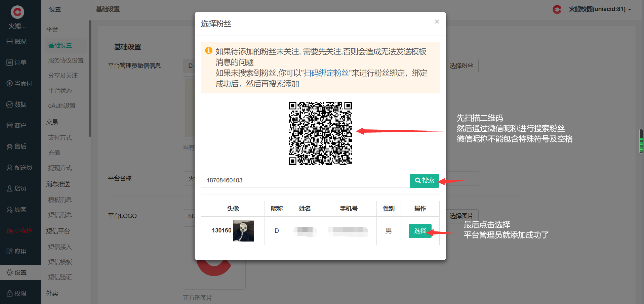
Task: Select 支付方式 in the submenu
Action: (x=60, y=137)
